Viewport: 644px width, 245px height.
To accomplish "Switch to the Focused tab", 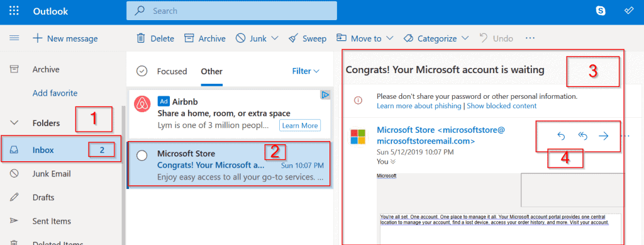I will (172, 71).
